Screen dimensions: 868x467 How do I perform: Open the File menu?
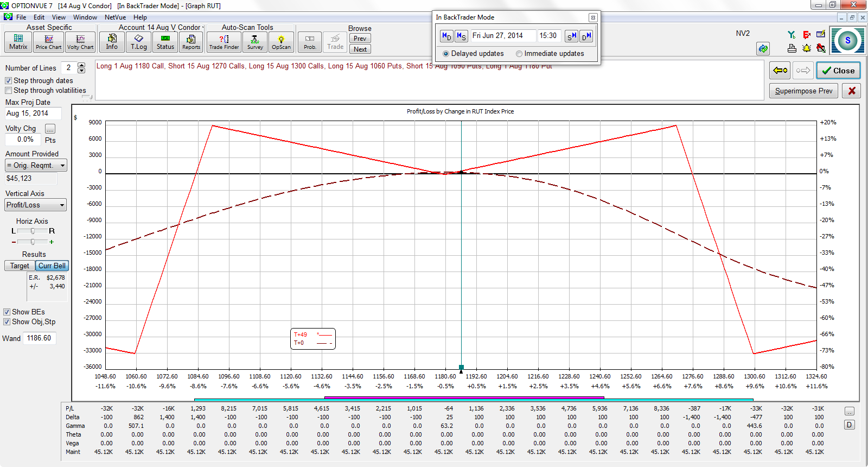21,17
